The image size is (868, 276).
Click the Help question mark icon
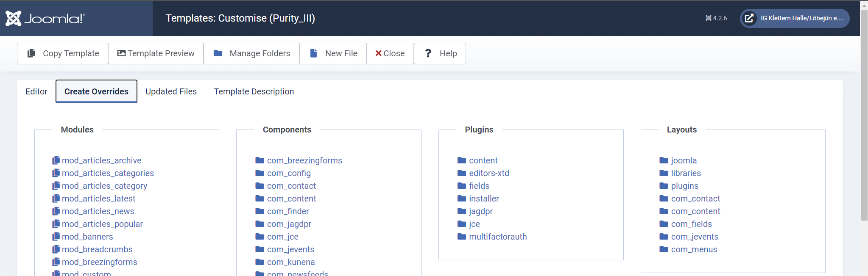[x=428, y=53]
